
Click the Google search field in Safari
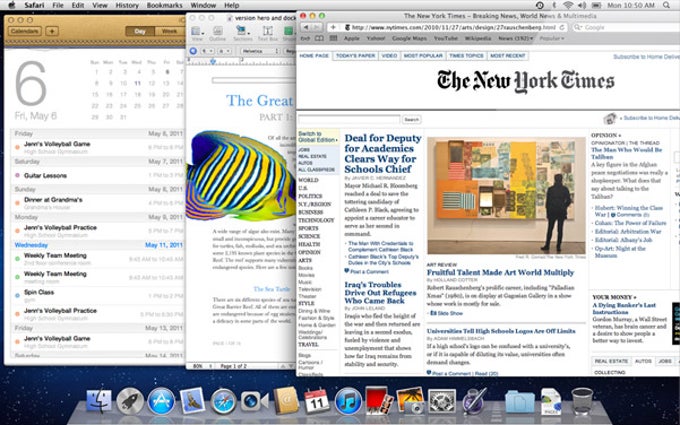[x=625, y=27]
